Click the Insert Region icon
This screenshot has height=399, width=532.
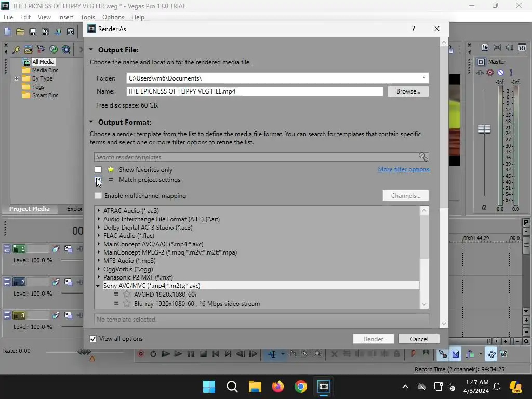pos(426,354)
